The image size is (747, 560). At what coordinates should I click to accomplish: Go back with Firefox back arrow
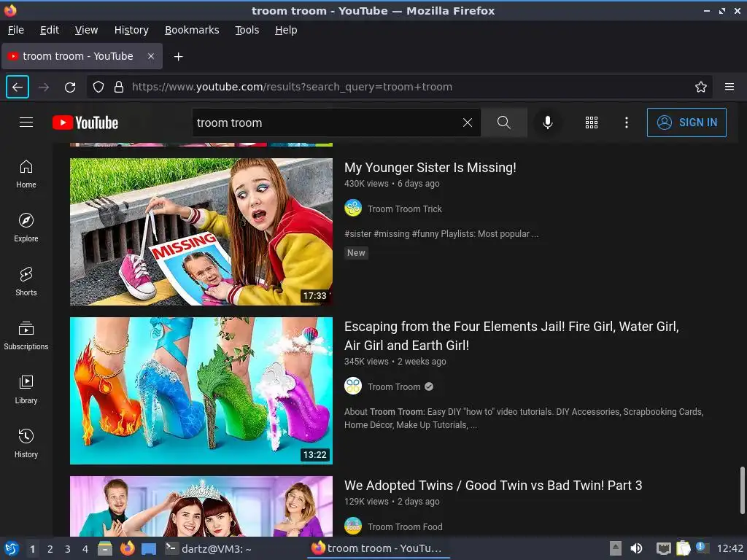[18, 87]
